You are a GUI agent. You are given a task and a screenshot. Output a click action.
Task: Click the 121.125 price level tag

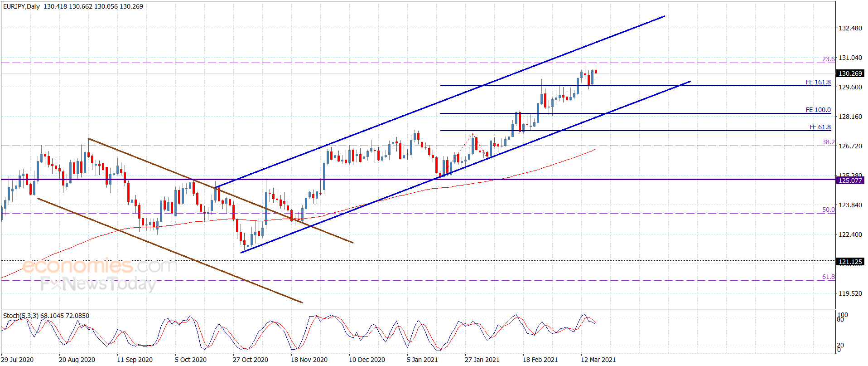click(x=850, y=262)
